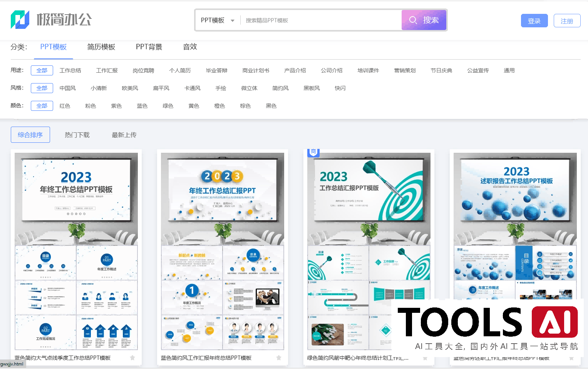Click the 注册 button
The width and height of the screenshot is (588, 369).
(x=566, y=21)
